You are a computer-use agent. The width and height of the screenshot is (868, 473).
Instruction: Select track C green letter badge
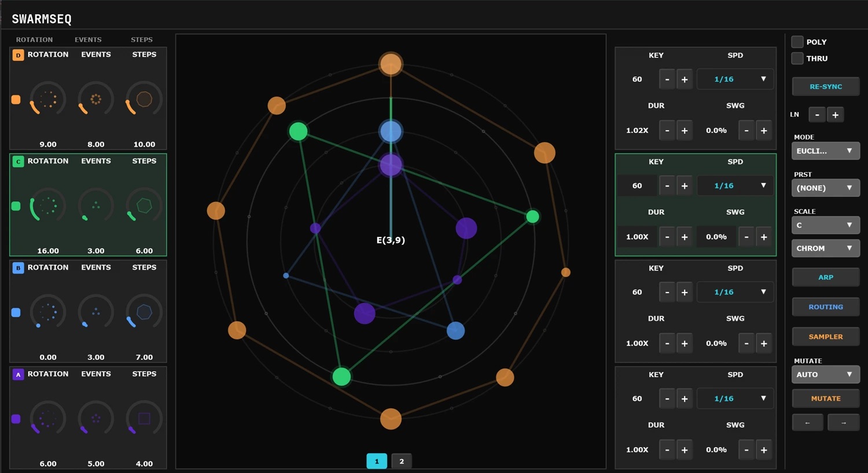(x=18, y=161)
